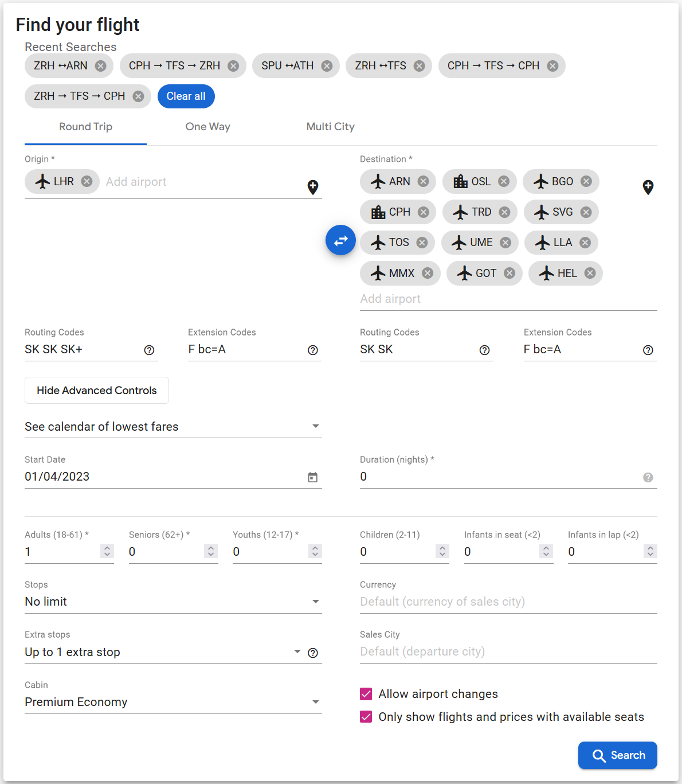Click the swap origin and destination icon
The image size is (682, 784).
(340, 240)
